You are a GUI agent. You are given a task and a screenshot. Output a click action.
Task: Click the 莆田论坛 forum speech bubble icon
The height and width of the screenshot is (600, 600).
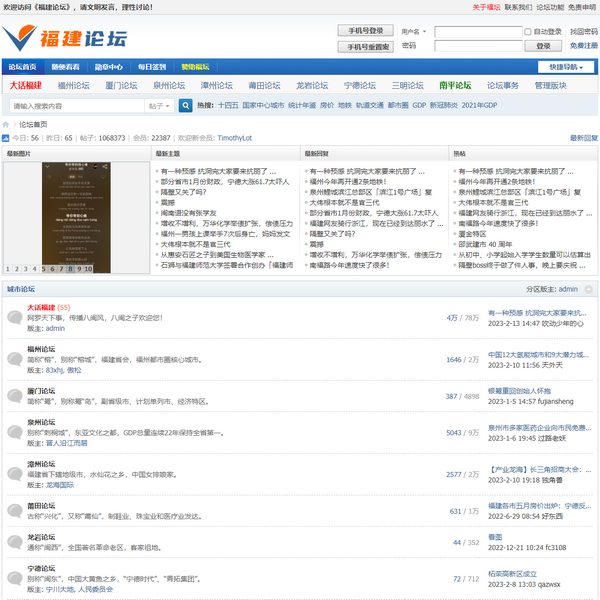[x=15, y=512]
